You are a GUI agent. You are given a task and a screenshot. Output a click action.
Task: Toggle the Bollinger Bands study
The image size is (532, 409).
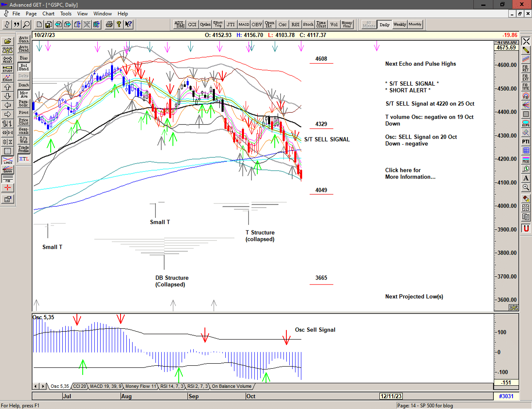tap(24, 67)
